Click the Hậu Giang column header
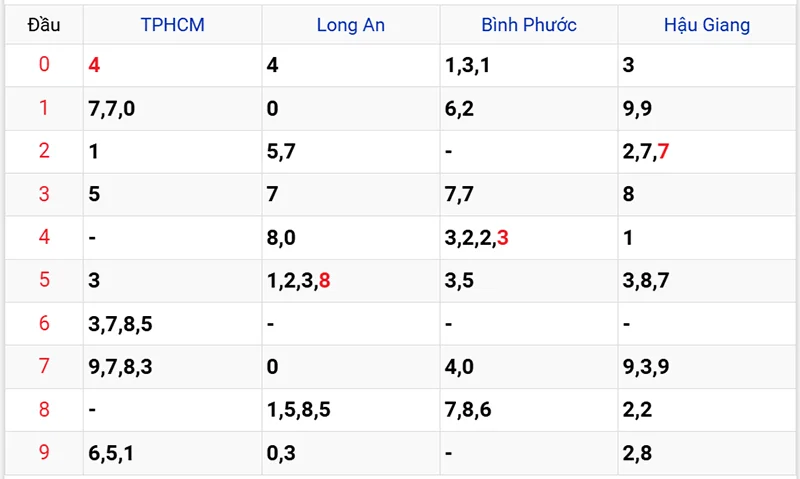Screen dimensions: 800x479 707,25
